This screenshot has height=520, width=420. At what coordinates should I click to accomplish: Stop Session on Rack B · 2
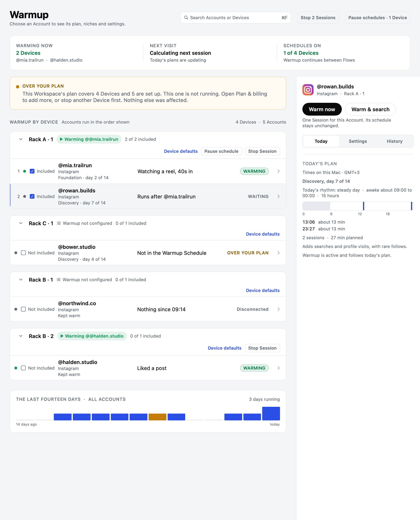coord(262,348)
